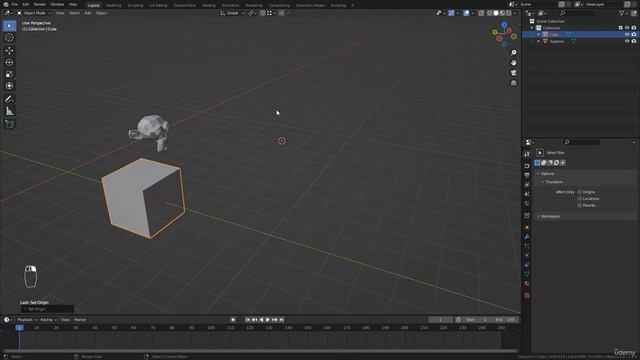This screenshot has height=360, width=640.
Task: Open the Physics properties tab
Action: [527, 256]
